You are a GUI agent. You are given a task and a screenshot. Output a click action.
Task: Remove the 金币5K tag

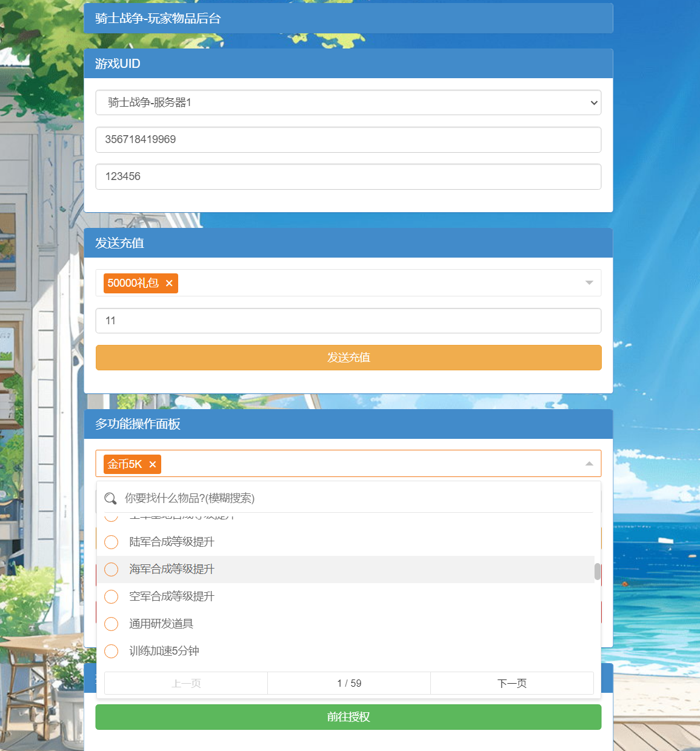tap(153, 464)
